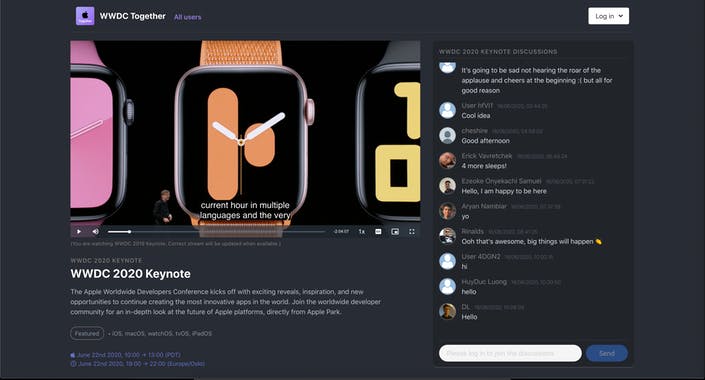Click the remaining time display on video
This screenshot has width=705, height=380.
[341, 232]
